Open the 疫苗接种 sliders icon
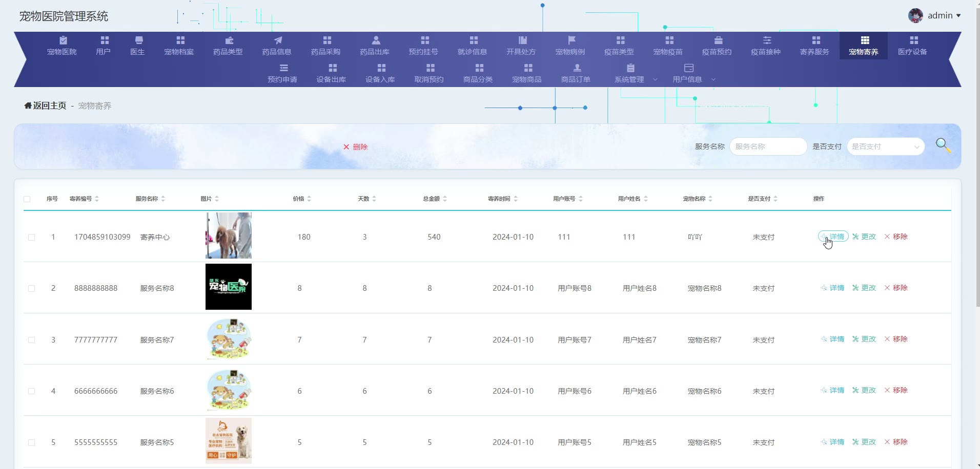The height and width of the screenshot is (469, 980). coord(767,40)
